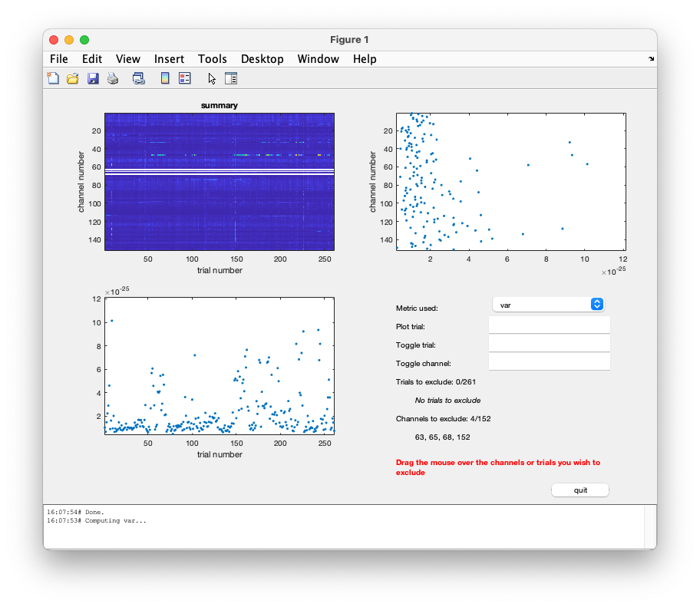Open the Desktop menu
Image resolution: width=700 pixels, height=607 pixels.
(262, 59)
